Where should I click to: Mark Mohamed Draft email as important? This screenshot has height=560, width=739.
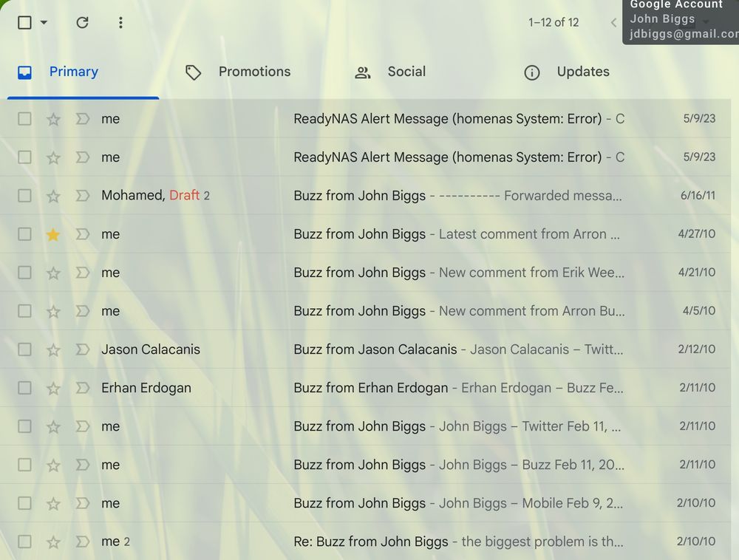pyautogui.click(x=83, y=196)
